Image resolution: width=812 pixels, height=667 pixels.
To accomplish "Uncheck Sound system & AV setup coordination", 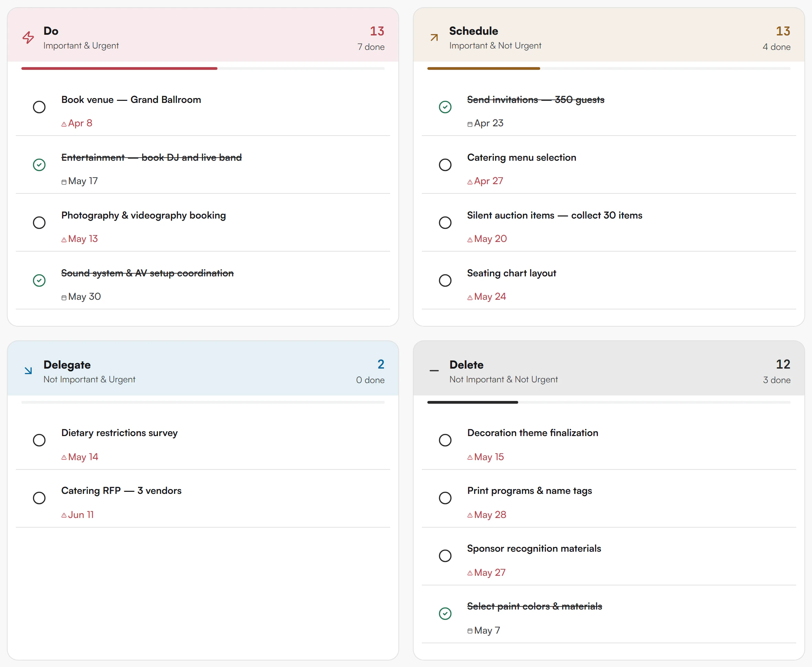I will pos(39,280).
